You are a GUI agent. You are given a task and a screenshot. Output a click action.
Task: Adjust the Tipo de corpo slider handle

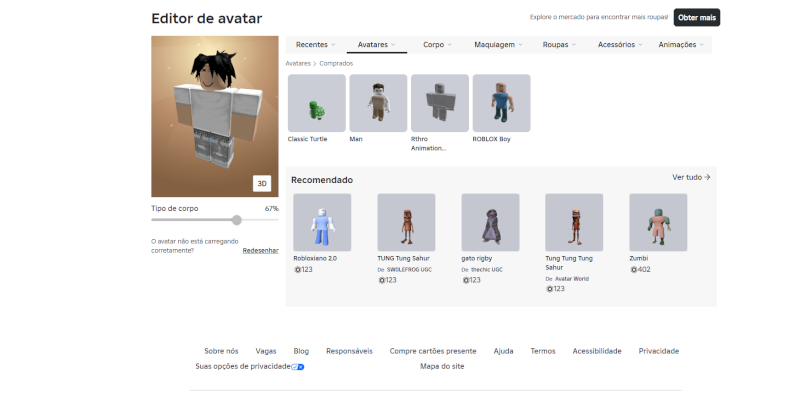pos(237,220)
